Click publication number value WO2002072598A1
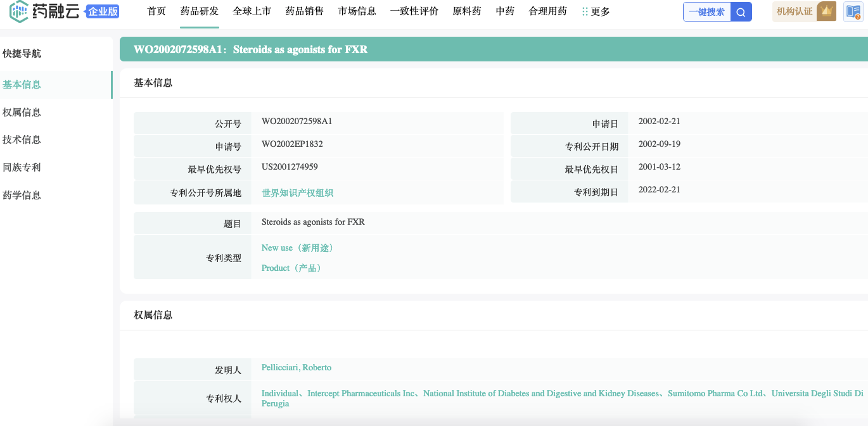868x426 pixels. pos(297,121)
